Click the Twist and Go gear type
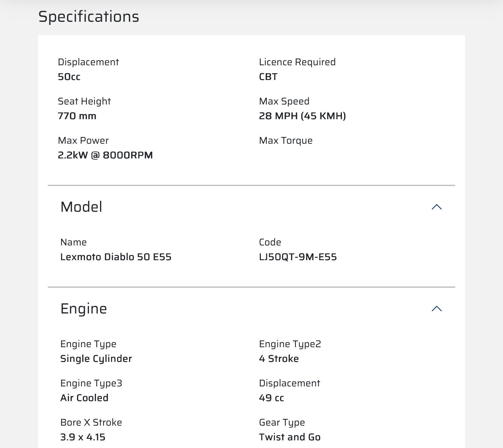Image resolution: width=503 pixels, height=448 pixels. pos(290,437)
